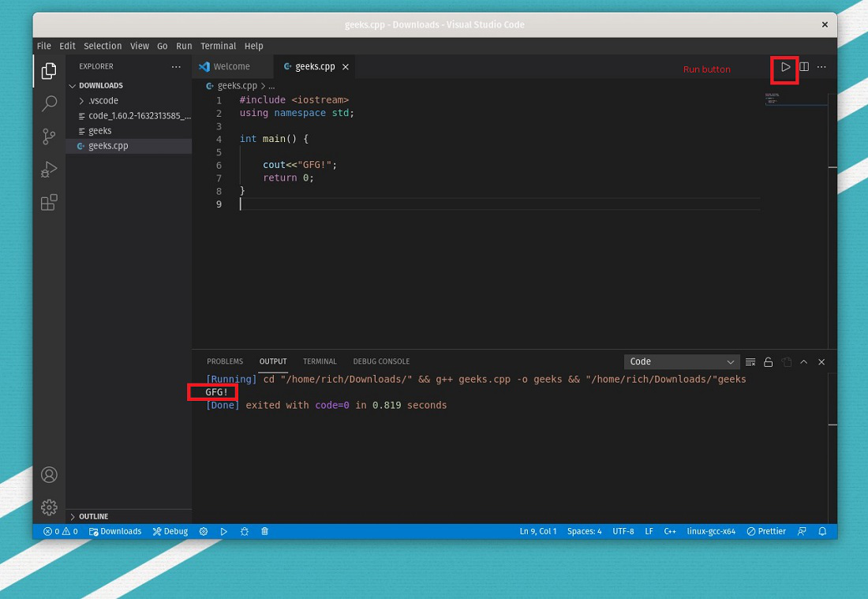Switch to the Welcome tab
Viewport: 868px width, 599px height.
[233, 67]
